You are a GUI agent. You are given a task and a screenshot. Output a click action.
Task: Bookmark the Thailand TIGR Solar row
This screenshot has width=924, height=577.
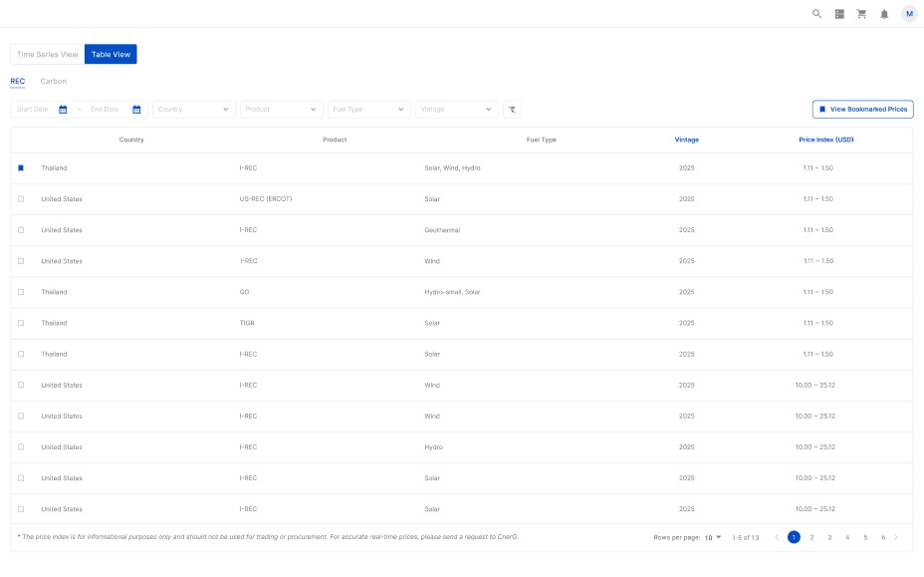pos(21,323)
